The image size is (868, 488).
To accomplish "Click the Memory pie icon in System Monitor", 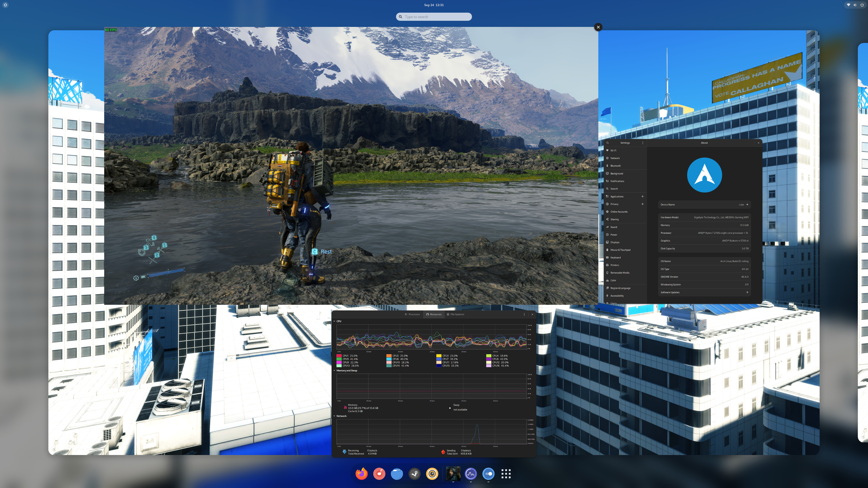I will pos(345,408).
